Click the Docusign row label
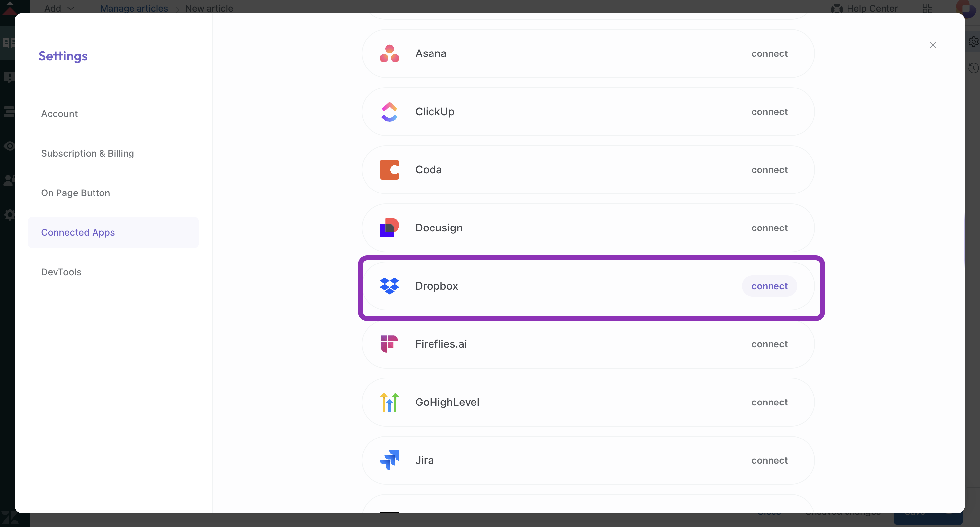The height and width of the screenshot is (527, 980). 439,228
